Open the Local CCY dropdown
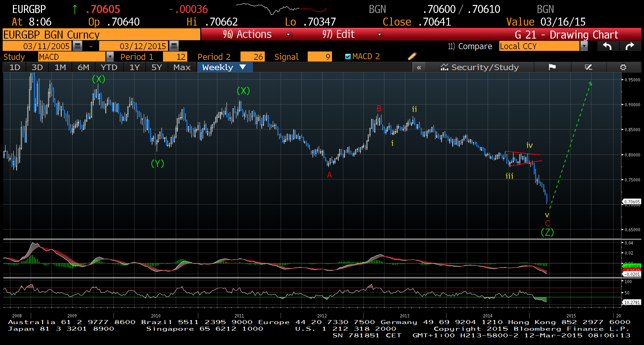Viewport: 644px width, 345px height. click(584, 46)
